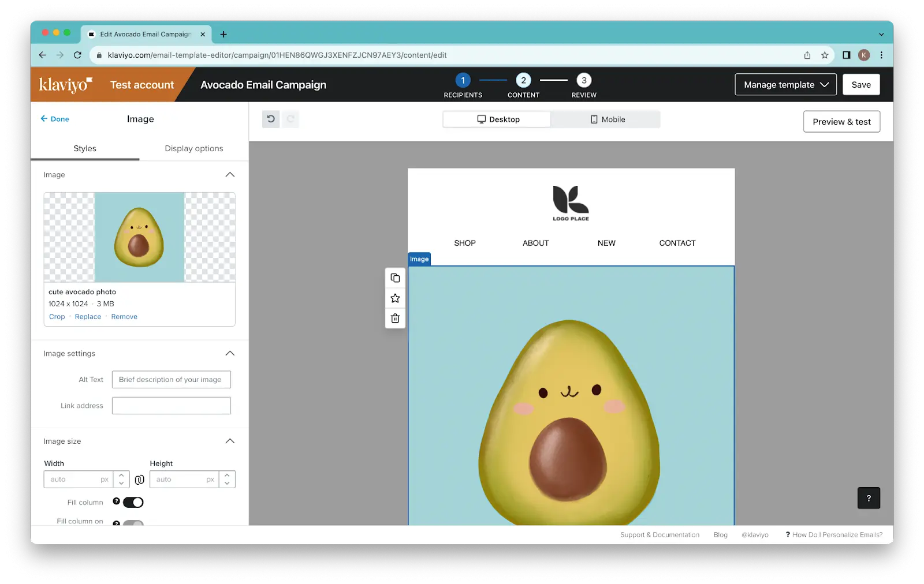
Task: Delete the image block with trash icon
Action: tap(395, 318)
